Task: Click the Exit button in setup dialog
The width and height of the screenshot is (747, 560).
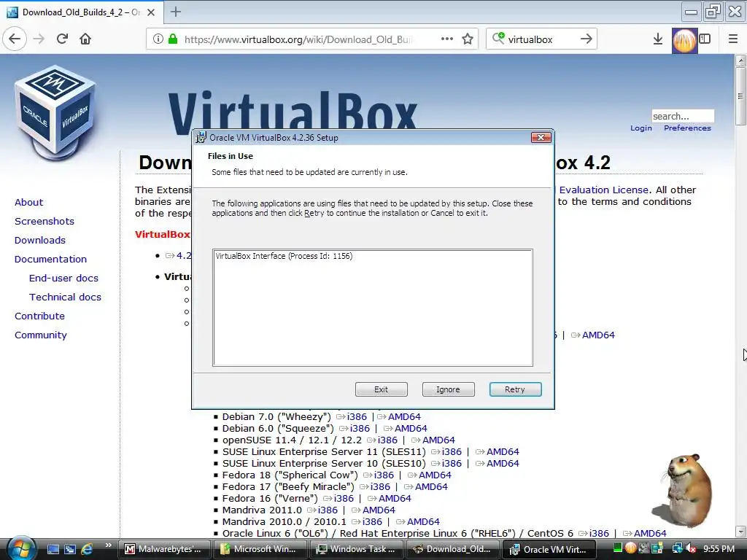Action: click(x=381, y=389)
